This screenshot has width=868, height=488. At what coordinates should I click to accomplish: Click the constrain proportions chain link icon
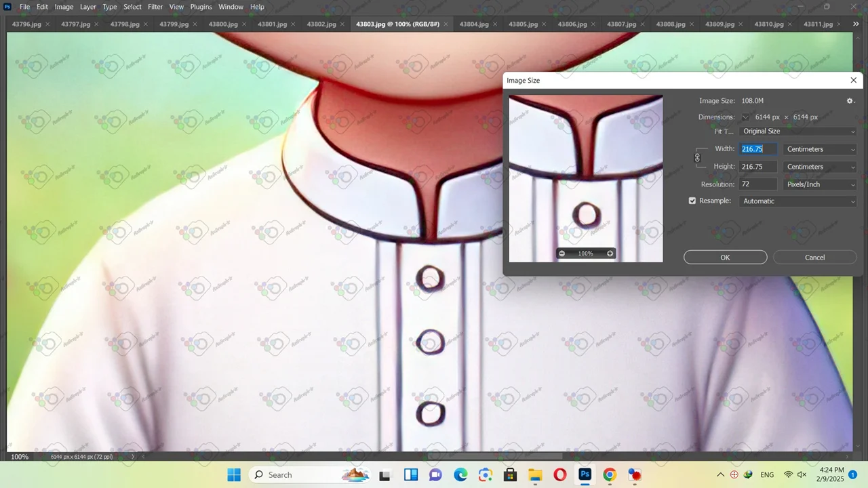click(697, 158)
